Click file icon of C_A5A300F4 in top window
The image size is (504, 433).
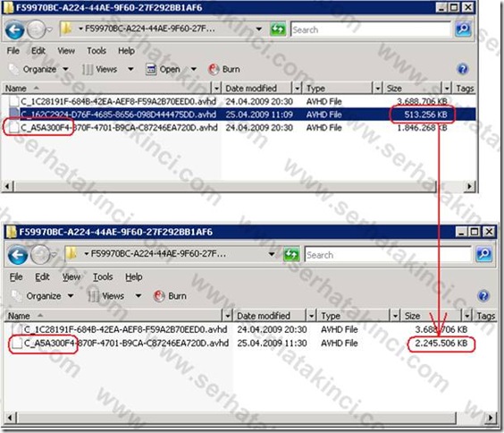coord(13,127)
